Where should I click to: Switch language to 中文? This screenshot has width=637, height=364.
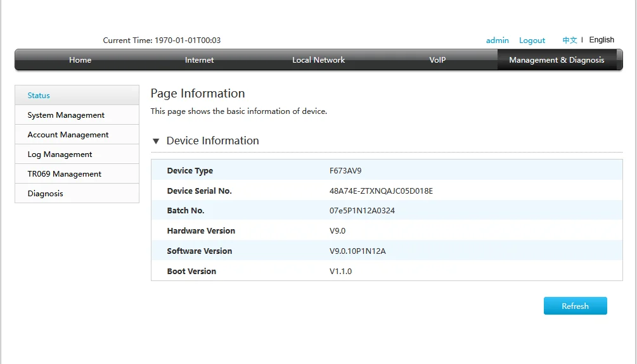tap(570, 40)
